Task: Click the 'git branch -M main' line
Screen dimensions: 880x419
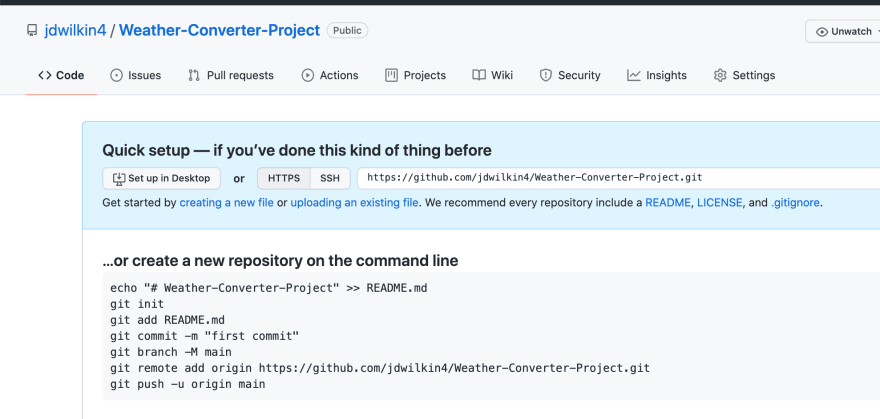Action: pos(171,352)
